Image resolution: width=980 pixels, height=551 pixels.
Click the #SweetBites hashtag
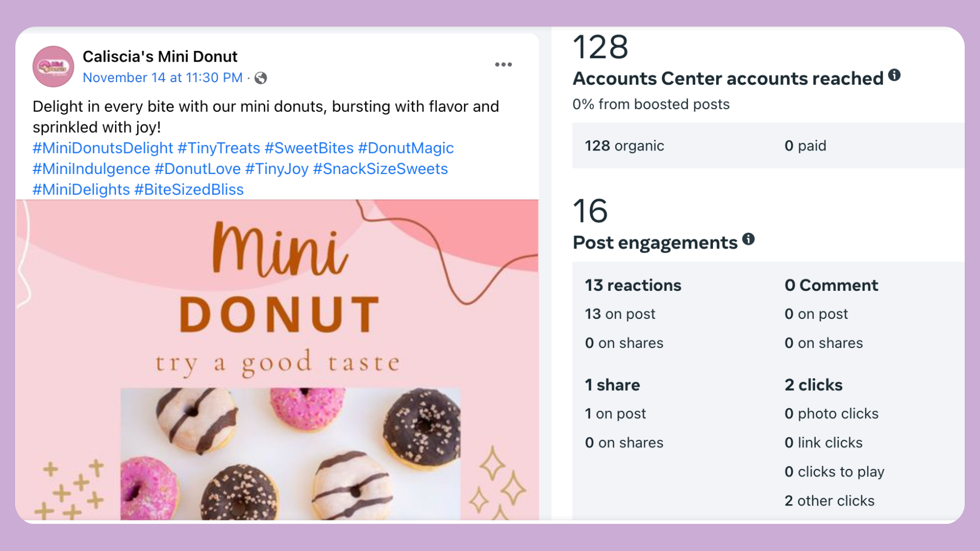[x=309, y=148]
